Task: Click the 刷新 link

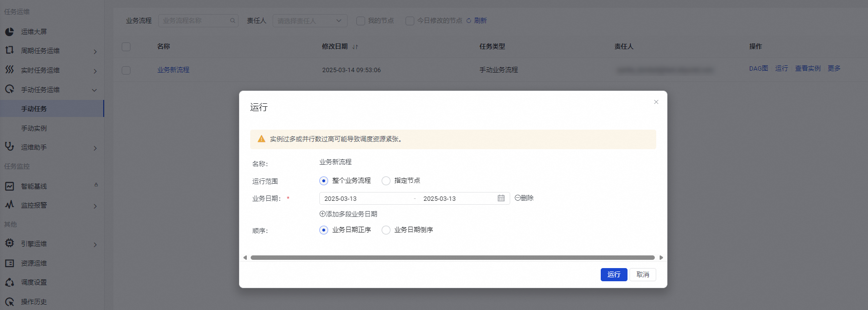Action: coord(480,20)
